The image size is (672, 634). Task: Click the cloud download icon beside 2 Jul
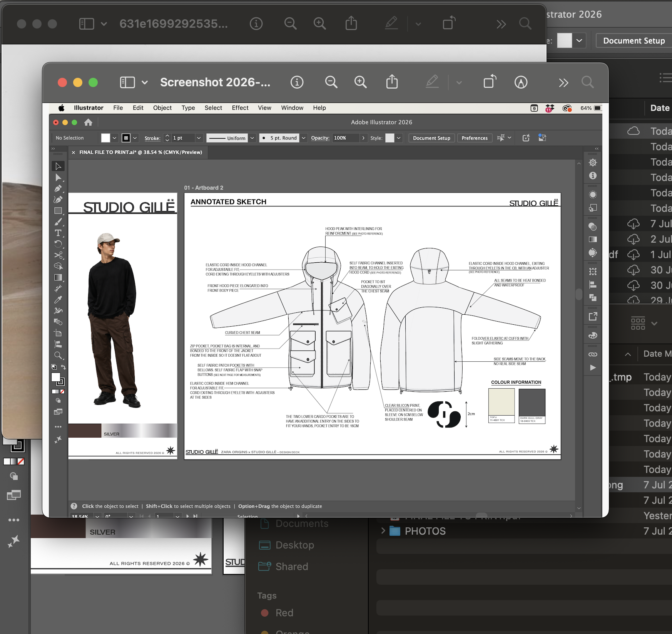pyautogui.click(x=634, y=239)
